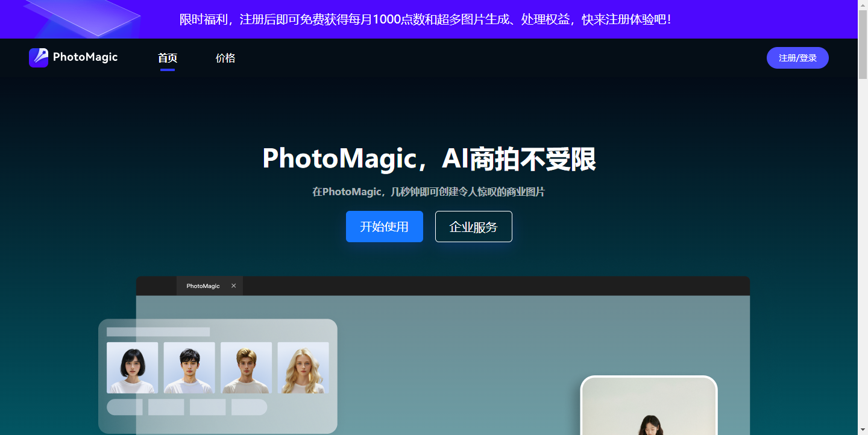Click the PhotoMagic logo icon
Image resolution: width=868 pixels, height=435 pixels.
tap(39, 58)
